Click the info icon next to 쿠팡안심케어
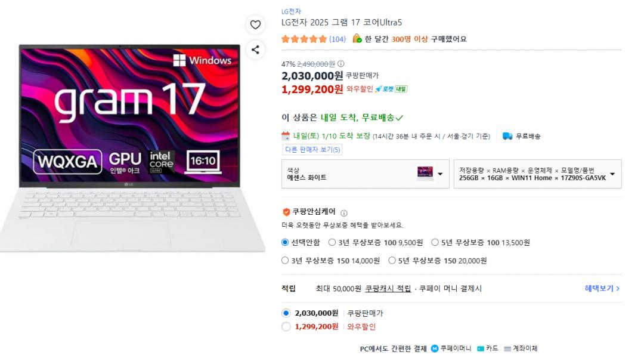 pos(344,213)
